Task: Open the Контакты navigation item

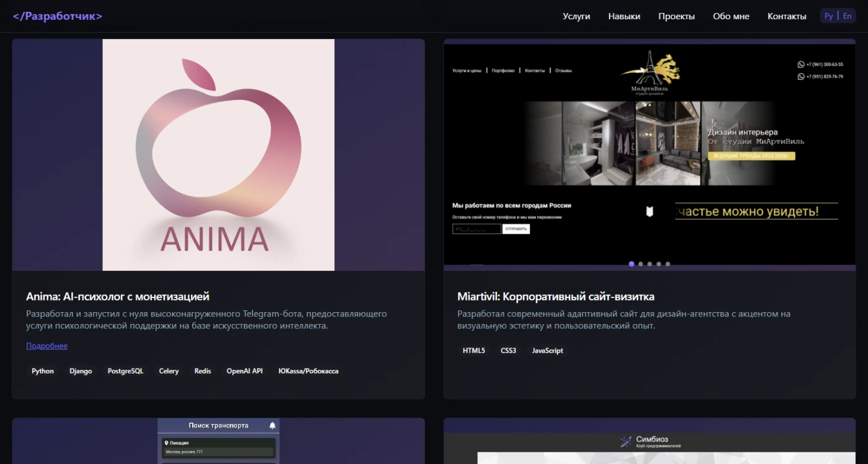Action: tap(787, 16)
